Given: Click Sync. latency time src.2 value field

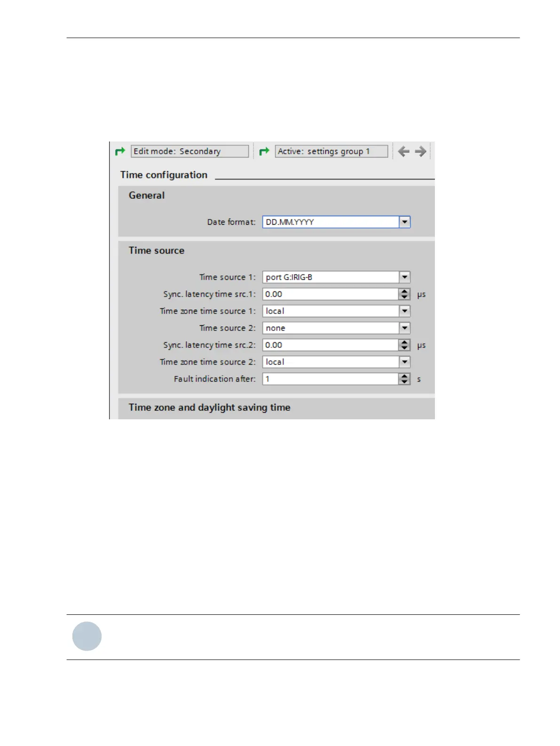Looking at the screenshot, I should pos(331,345).
